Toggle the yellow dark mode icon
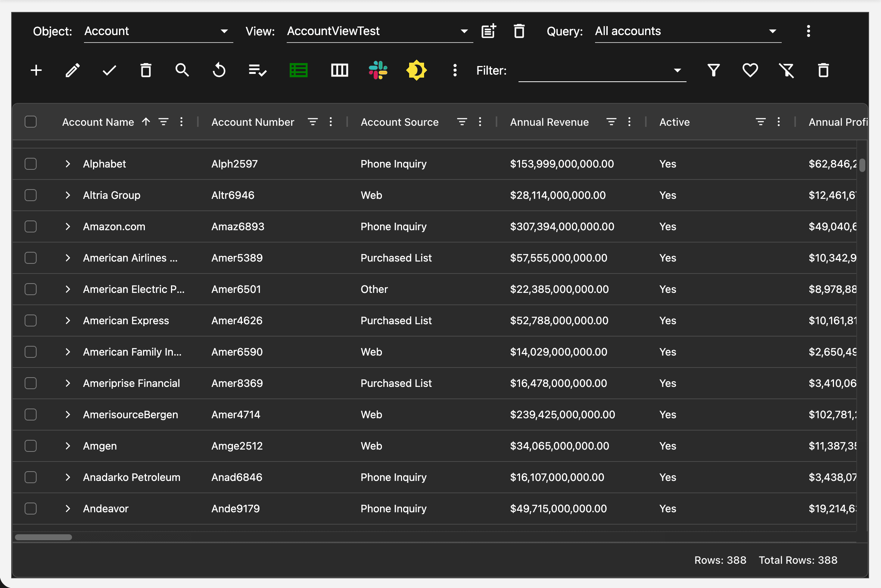 click(416, 70)
